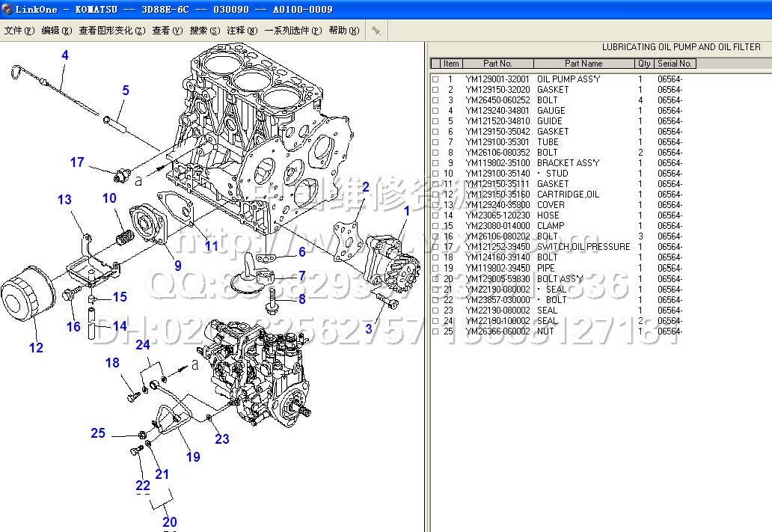Click the Part Name column header
772x532 pixels.
(x=583, y=64)
